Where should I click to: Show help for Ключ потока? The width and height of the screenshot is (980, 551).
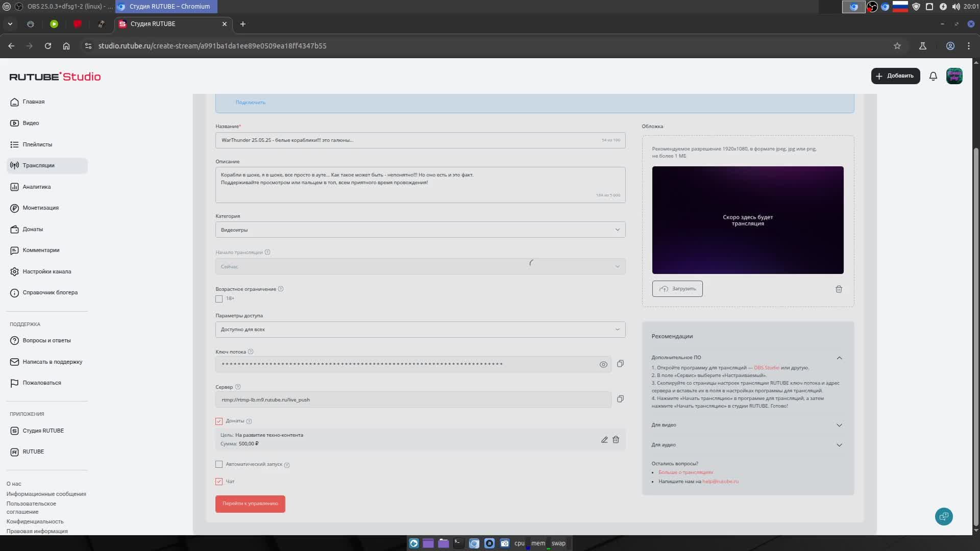(250, 352)
